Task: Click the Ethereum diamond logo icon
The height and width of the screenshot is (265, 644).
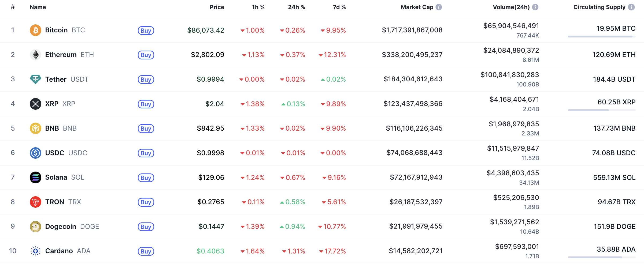Action: 35,55
